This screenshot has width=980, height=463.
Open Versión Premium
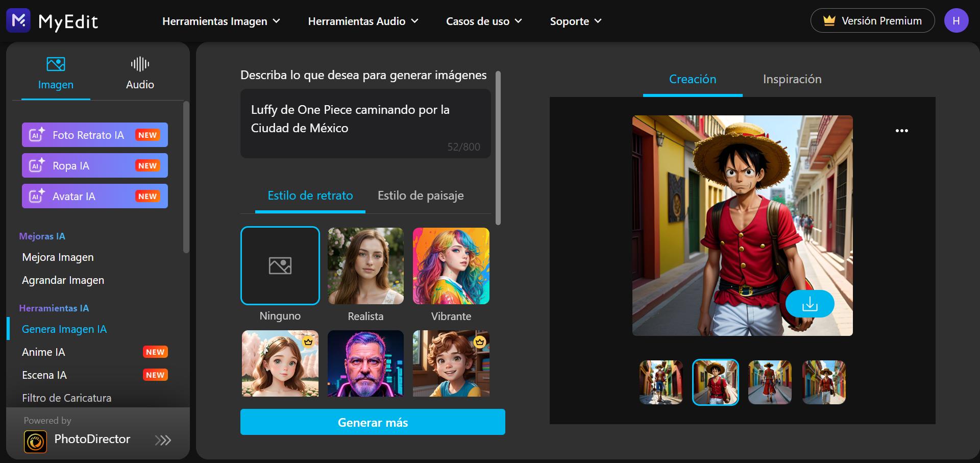(x=873, y=20)
